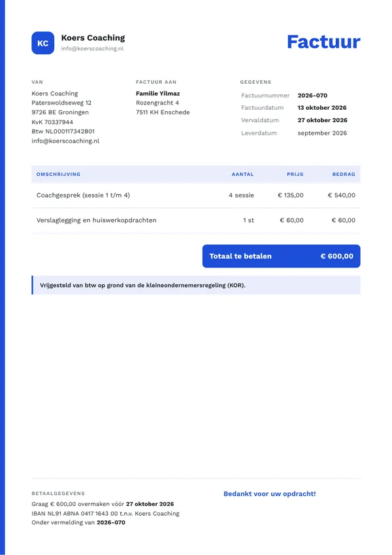Viewport: 392px width, 555px height.
Task: Select the recipient name 'Familie Yilmaz'
Action: pos(158,93)
